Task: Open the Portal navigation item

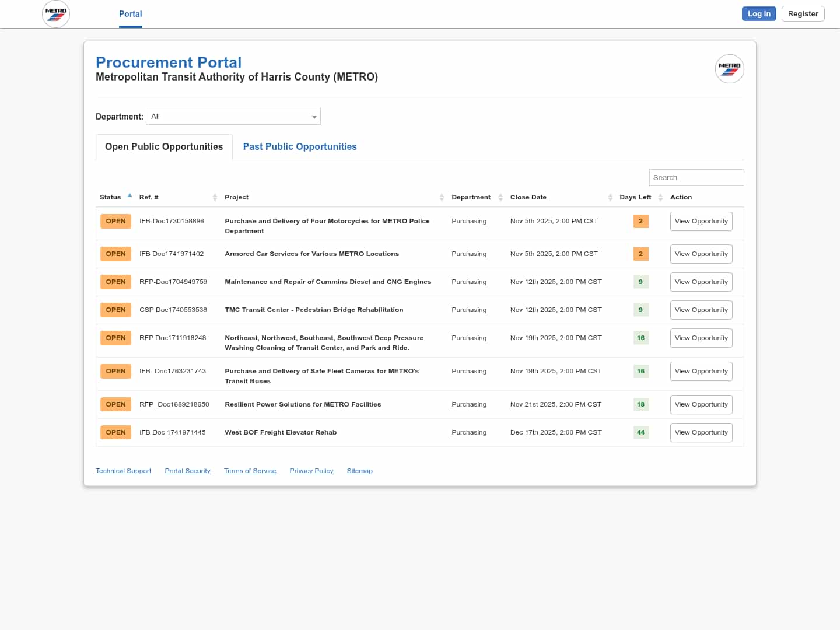Action: pos(130,14)
